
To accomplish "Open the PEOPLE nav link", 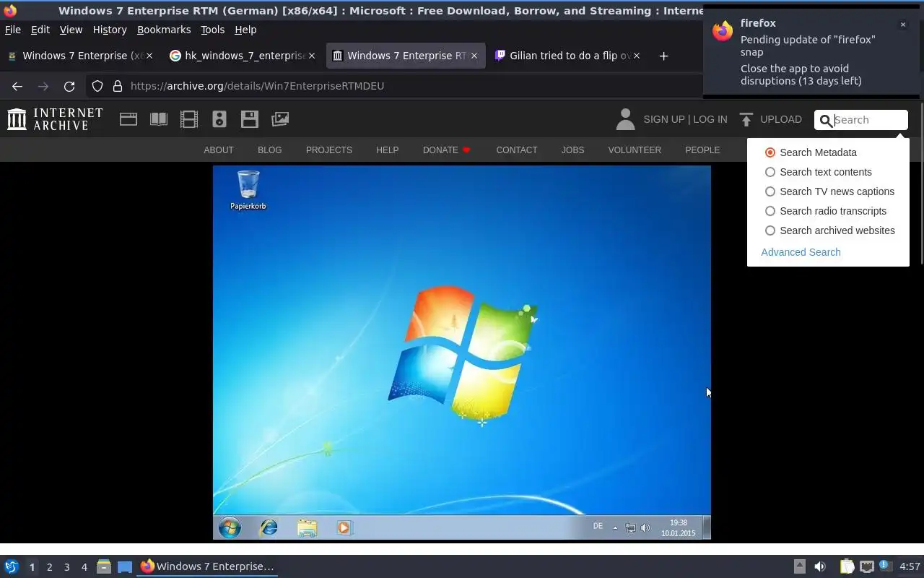I will click(702, 150).
